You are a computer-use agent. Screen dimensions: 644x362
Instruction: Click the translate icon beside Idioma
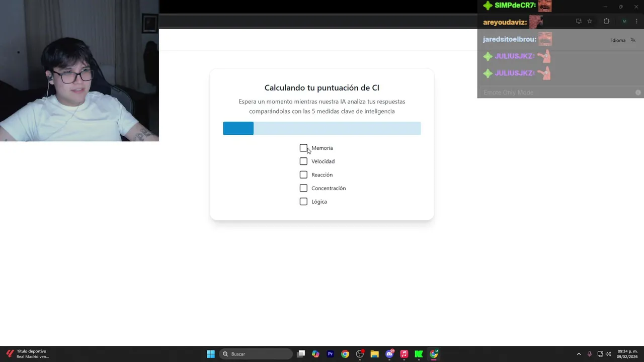pyautogui.click(x=633, y=40)
